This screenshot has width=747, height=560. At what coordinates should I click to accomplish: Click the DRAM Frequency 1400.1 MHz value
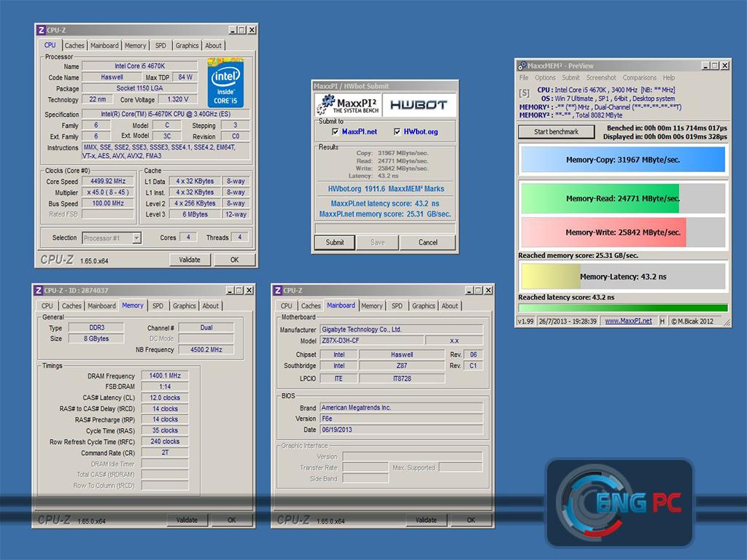[165, 376]
